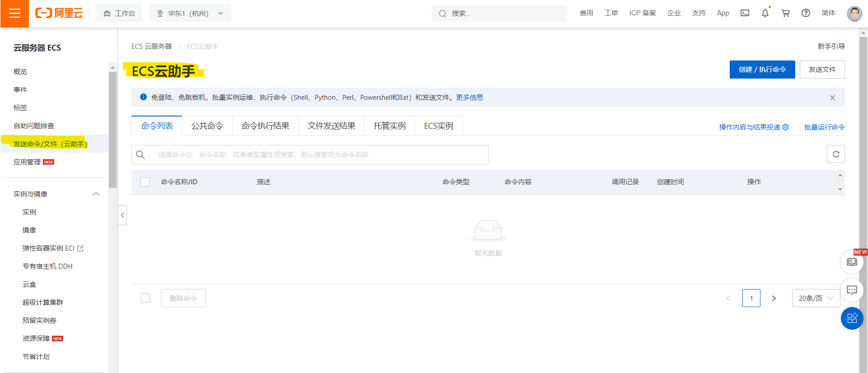Open 标签 in the sidebar

pyautogui.click(x=20, y=107)
